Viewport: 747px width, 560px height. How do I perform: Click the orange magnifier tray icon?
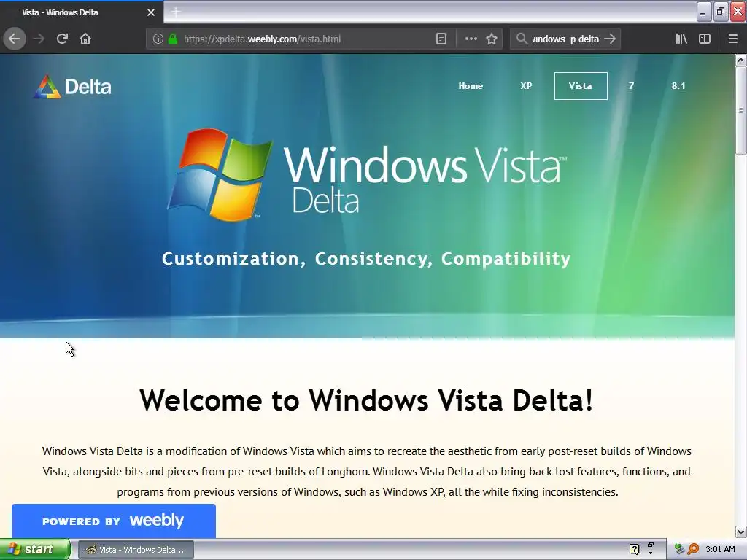694,550
